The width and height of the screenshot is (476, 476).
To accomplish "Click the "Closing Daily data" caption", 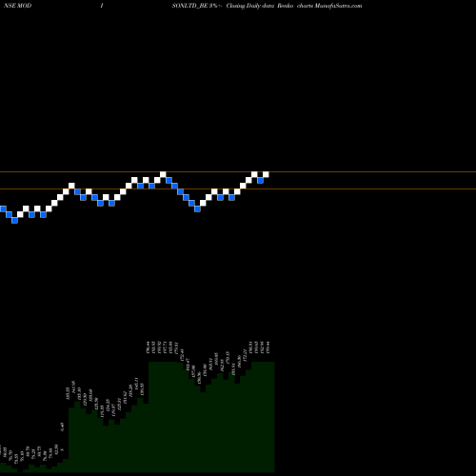I will click(250, 6).
